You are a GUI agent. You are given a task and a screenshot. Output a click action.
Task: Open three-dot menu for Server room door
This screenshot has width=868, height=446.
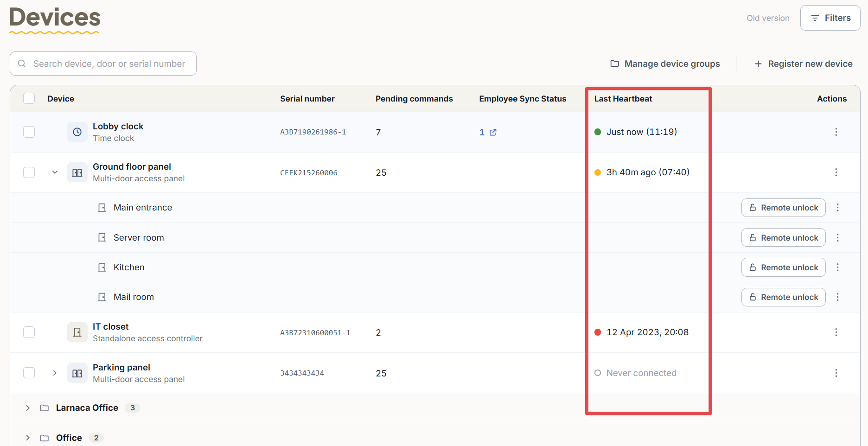[x=837, y=238]
